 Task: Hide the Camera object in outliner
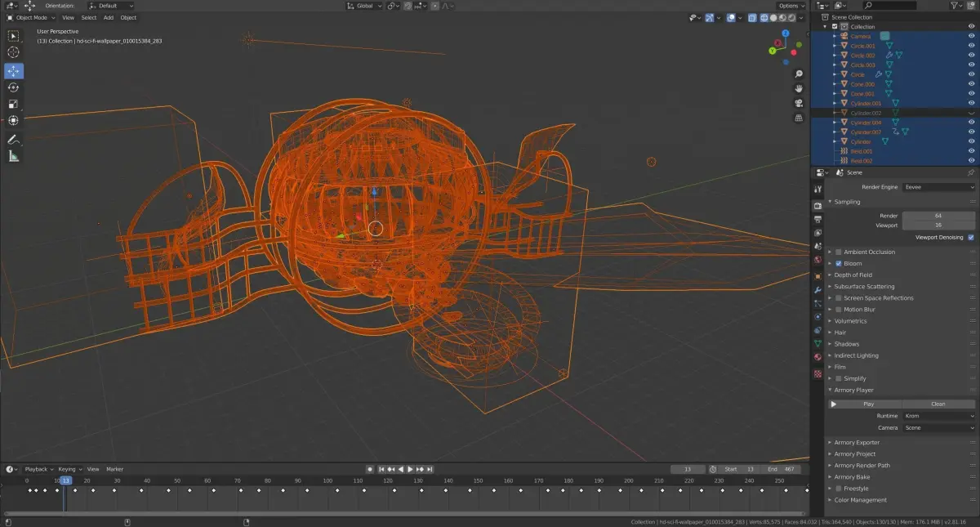point(971,36)
